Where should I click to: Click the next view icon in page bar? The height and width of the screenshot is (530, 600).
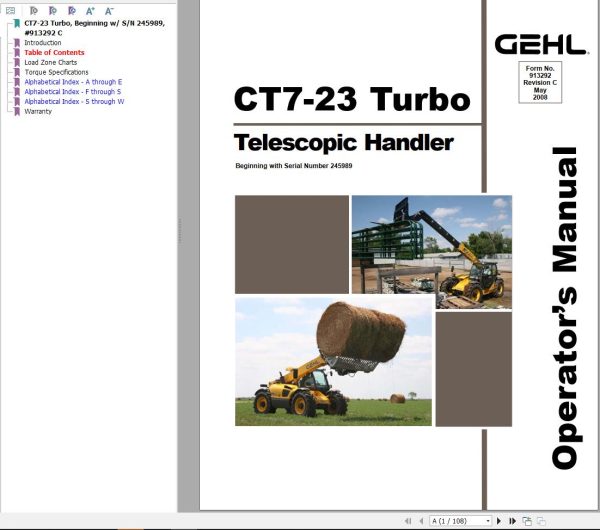pyautogui.click(x=541, y=521)
